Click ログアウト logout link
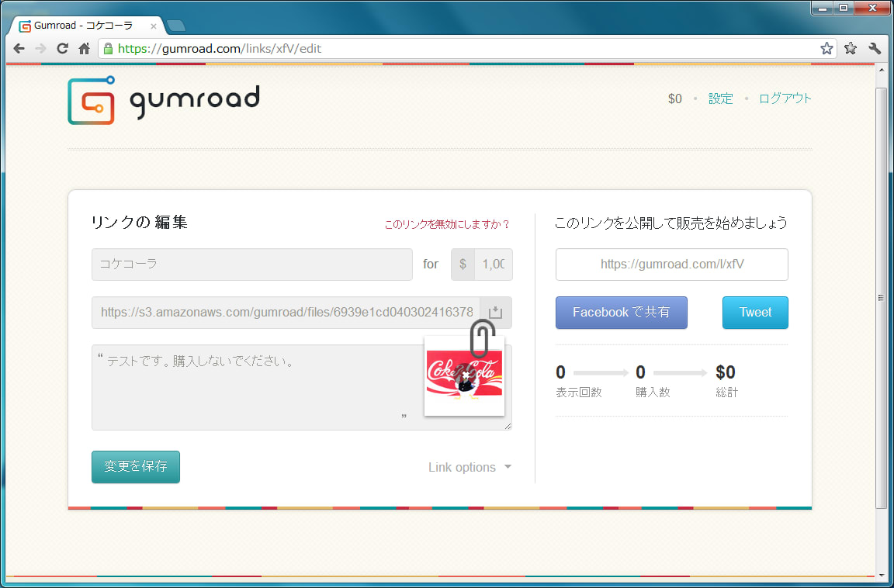The width and height of the screenshot is (894, 588). 785,99
